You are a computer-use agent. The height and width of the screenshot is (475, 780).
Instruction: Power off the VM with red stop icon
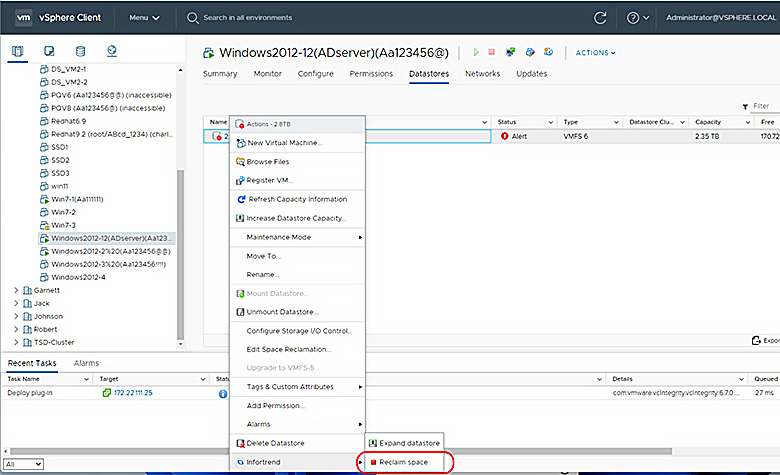(x=491, y=52)
